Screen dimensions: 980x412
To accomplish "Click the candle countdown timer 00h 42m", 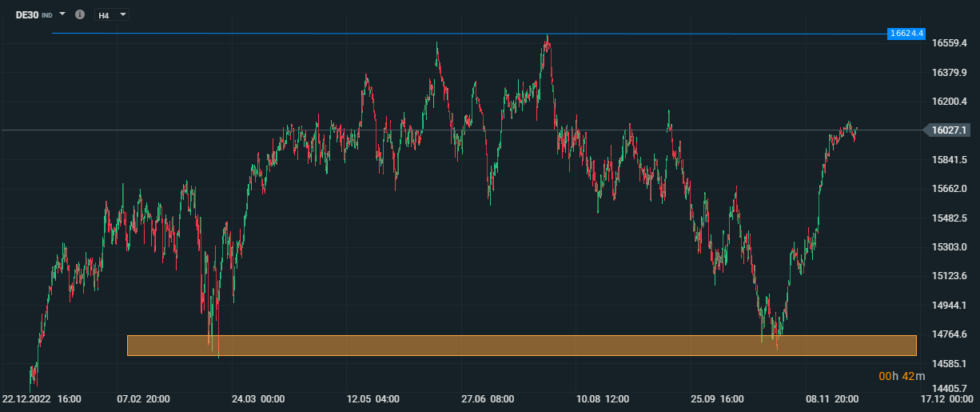I will [x=902, y=376].
